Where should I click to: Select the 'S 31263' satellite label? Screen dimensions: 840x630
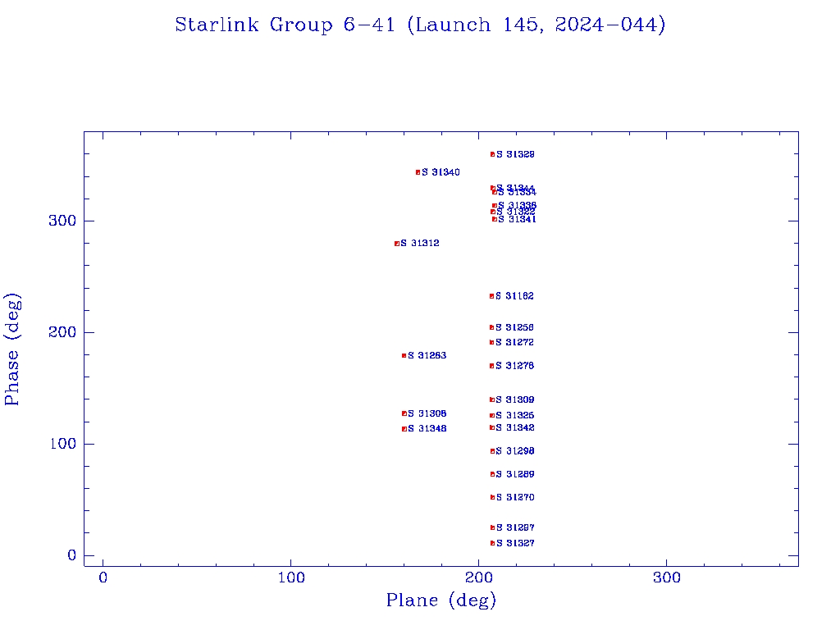pos(427,356)
